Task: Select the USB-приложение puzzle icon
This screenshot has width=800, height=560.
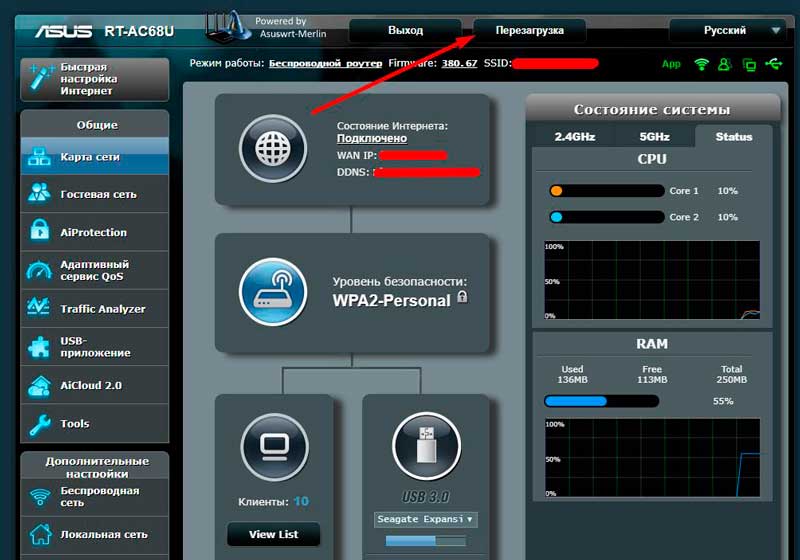Action: point(39,347)
